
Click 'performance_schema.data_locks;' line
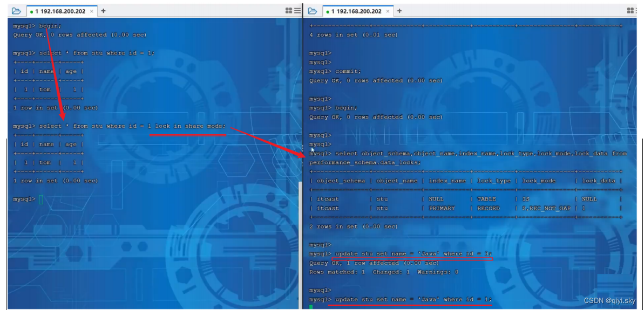(x=365, y=163)
